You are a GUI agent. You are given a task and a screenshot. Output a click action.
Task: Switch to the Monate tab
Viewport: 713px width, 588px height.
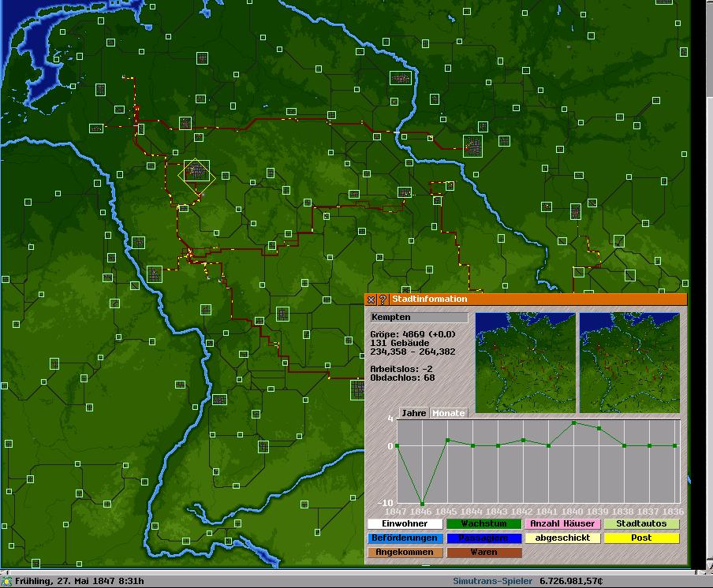pos(448,413)
